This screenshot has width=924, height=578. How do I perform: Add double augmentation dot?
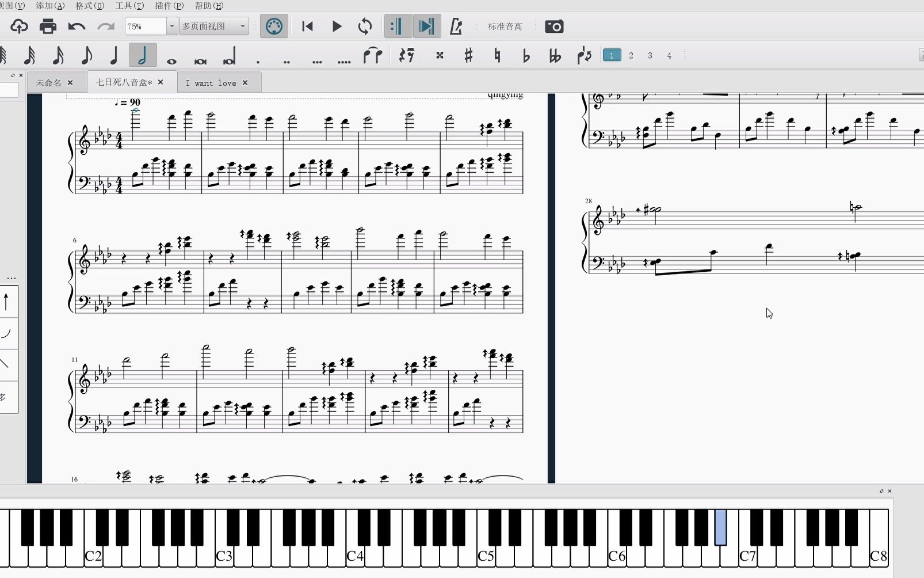pos(287,61)
